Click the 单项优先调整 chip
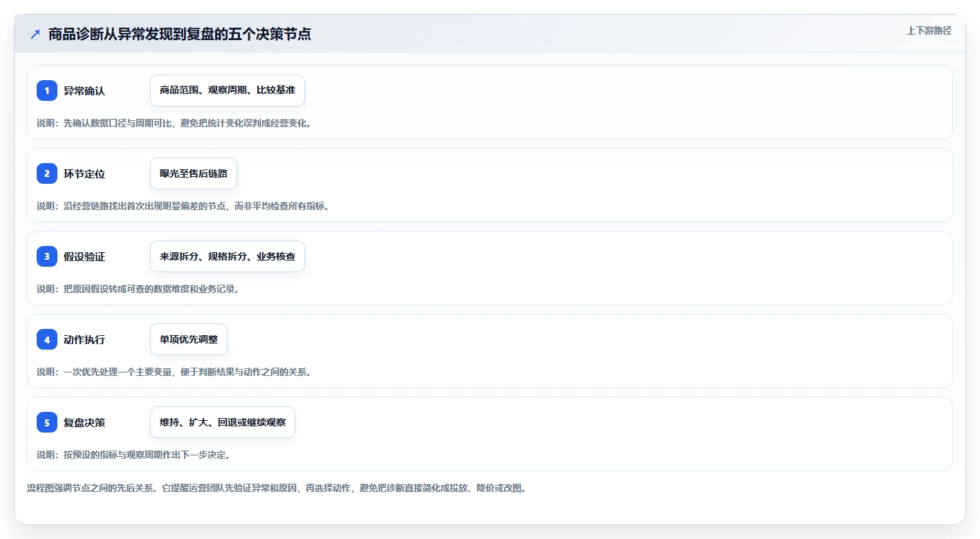 pos(189,339)
